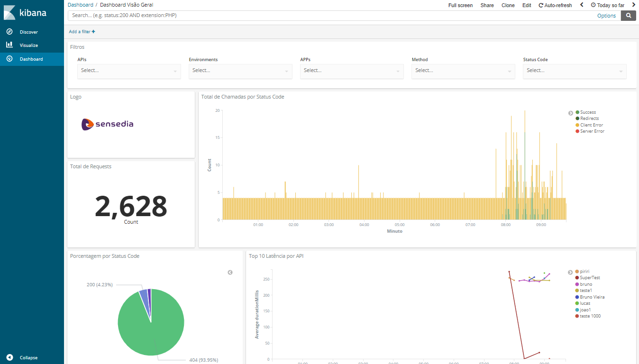Viewport: 639px width, 364px height.
Task: Click inside the search query field
Action: tap(284, 15)
